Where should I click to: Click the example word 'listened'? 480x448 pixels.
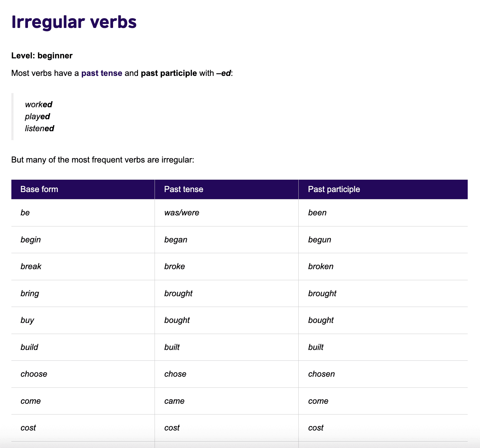39,128
